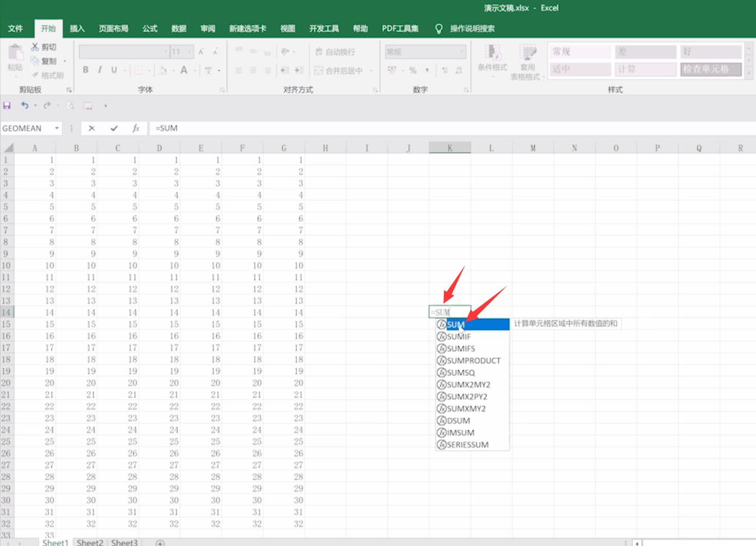Click the Format Painter (格式刷) tool
756x546 pixels.
point(48,75)
